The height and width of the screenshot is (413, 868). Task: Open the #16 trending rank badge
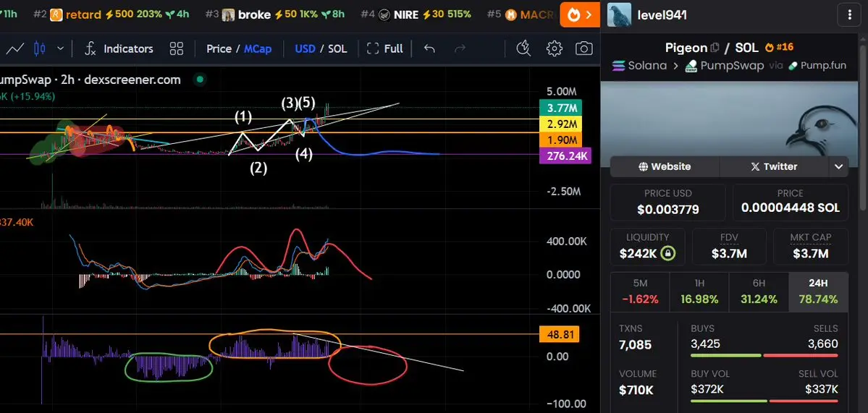point(778,48)
